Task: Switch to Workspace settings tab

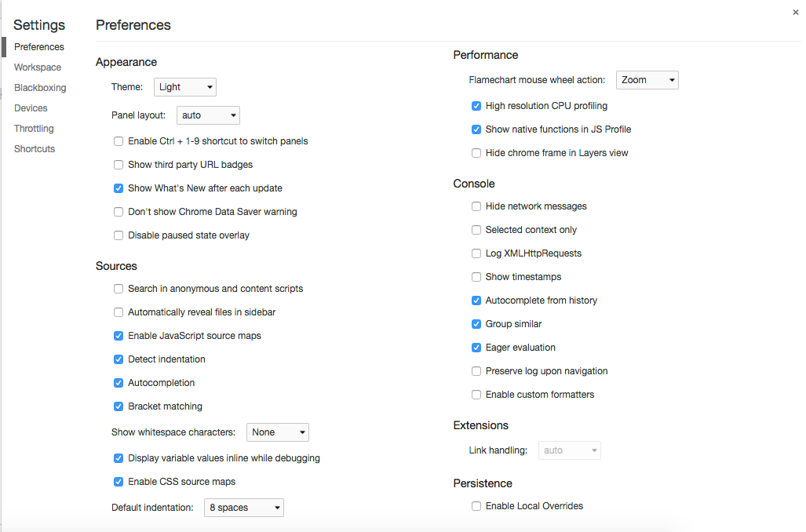Action: click(x=38, y=67)
